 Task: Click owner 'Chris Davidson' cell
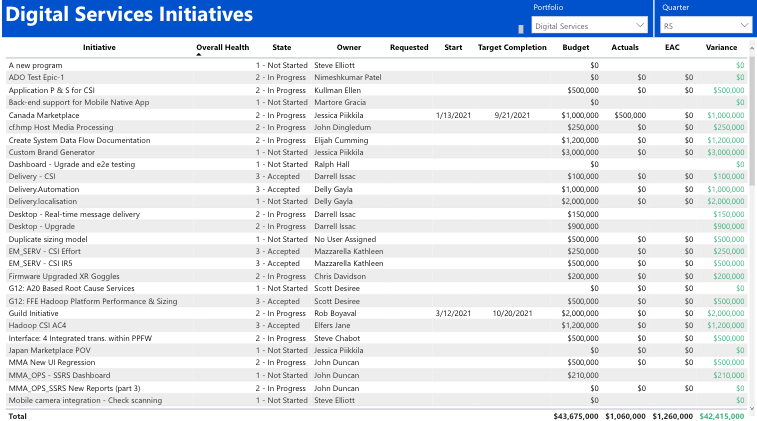(340, 276)
